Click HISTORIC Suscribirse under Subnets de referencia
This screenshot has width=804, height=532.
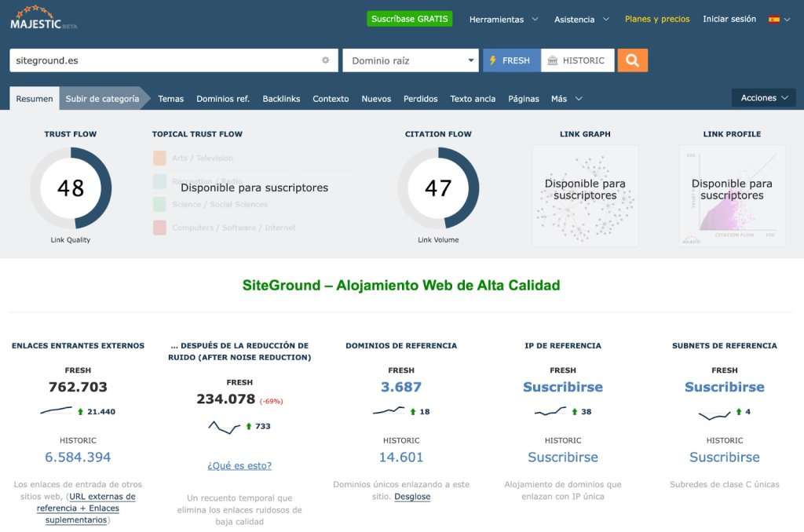pos(725,457)
